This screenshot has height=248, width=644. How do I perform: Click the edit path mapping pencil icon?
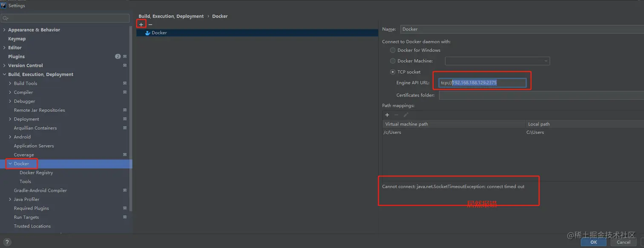point(406,115)
